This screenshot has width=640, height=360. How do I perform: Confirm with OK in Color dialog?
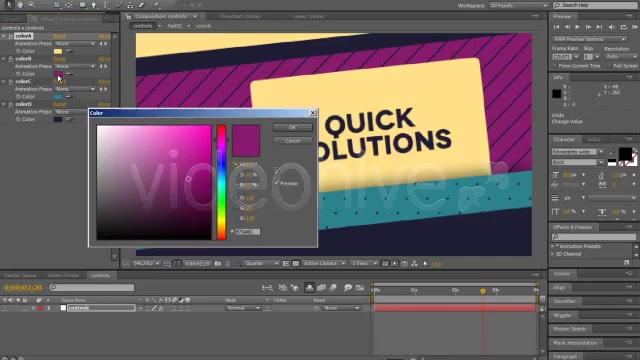(293, 127)
